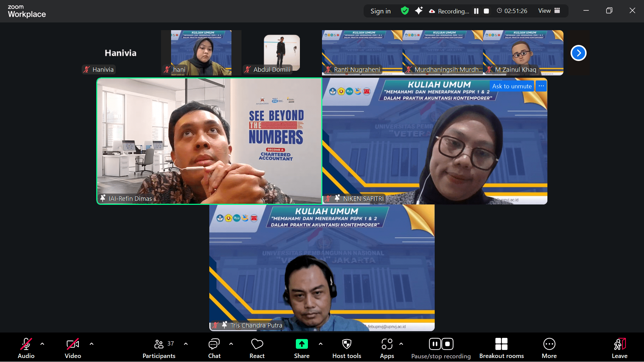Show next page of participant thumbnails
Viewport: 644px width, 362px height.
[578, 53]
